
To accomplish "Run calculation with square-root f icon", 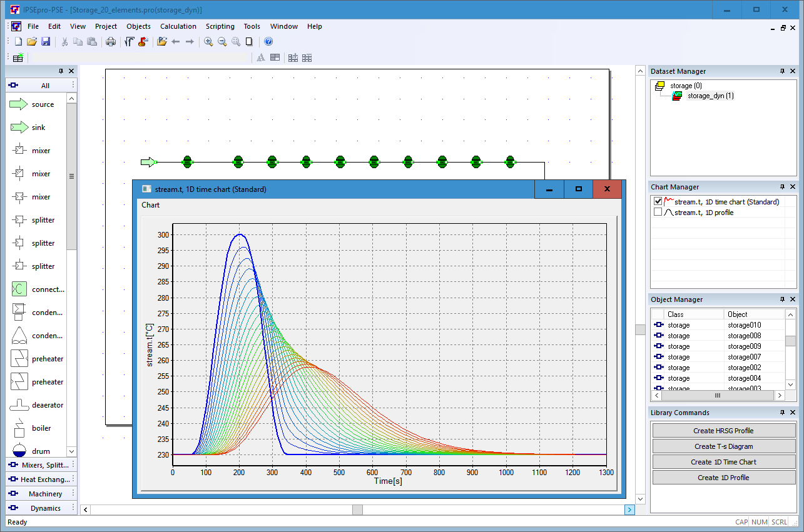I will coord(129,42).
